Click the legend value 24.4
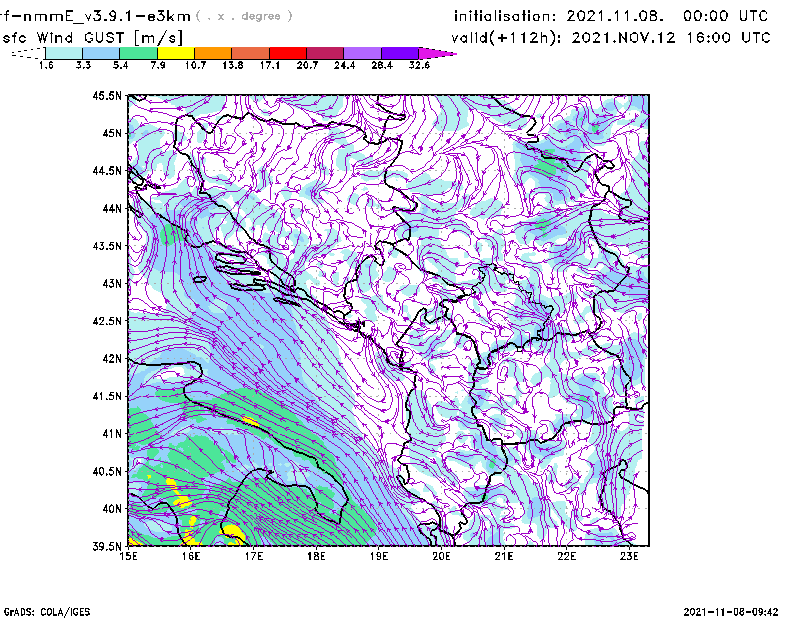800x618 pixels. pos(344,65)
